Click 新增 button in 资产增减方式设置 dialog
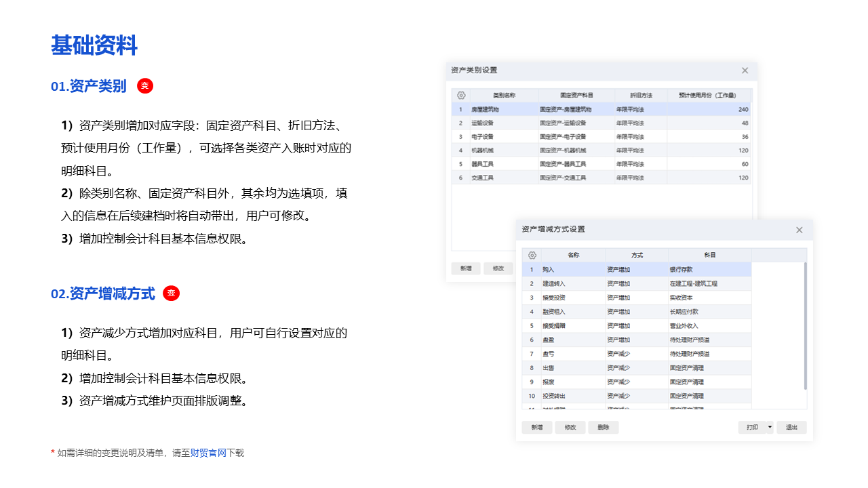The height and width of the screenshot is (488, 868). (537, 428)
